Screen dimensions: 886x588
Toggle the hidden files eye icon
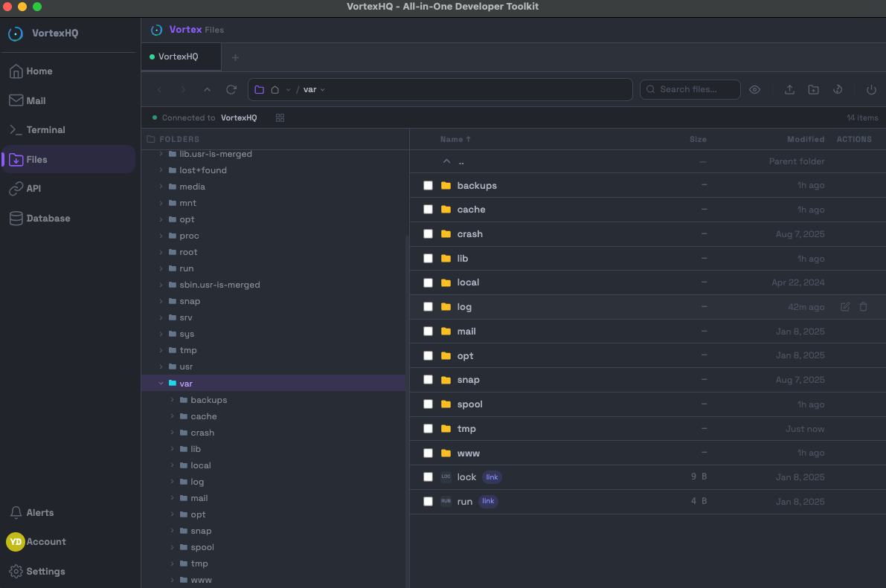click(754, 89)
